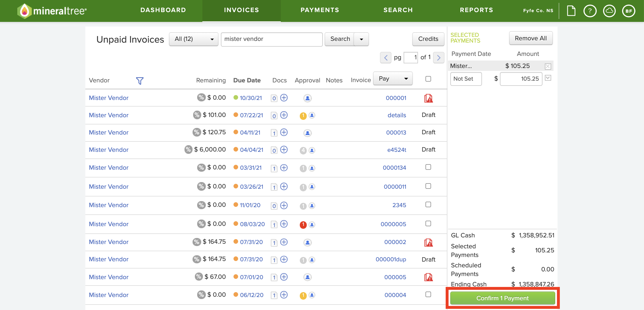Open the Search tab
Screen dimensions: 644x310
coord(398,10)
